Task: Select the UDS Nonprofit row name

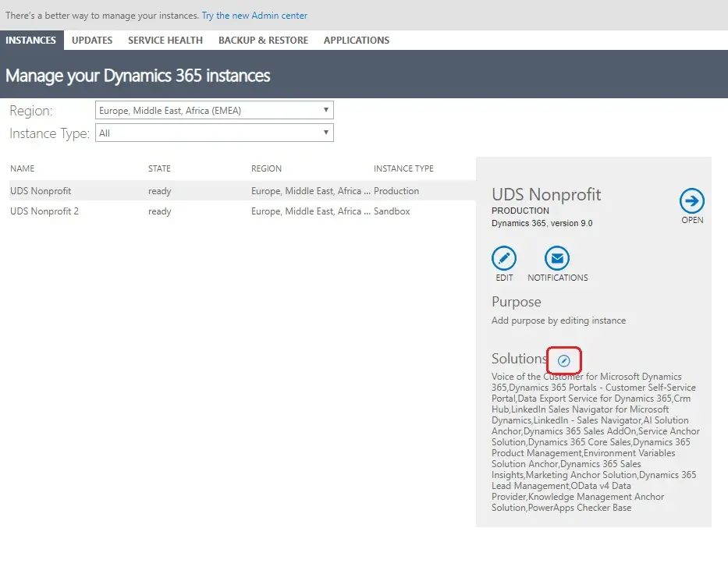Action: 41,191
